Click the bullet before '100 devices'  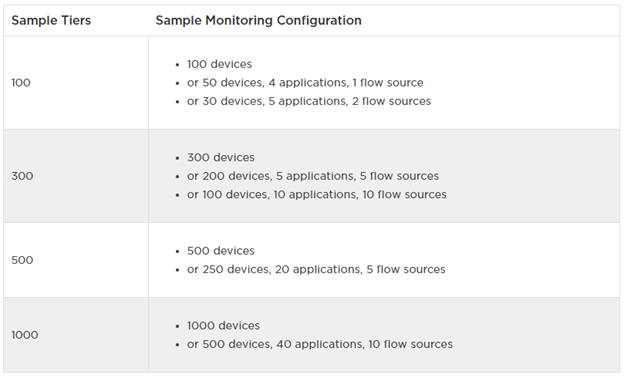click(177, 65)
